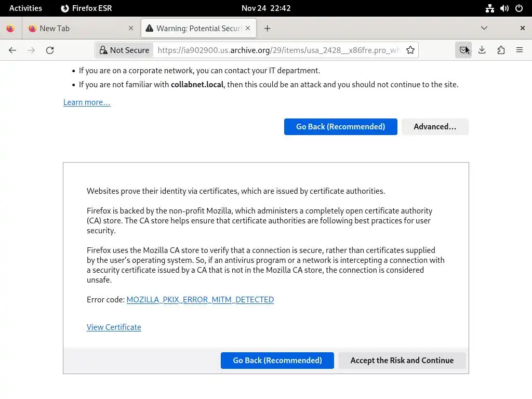
Task: Click upper Go Back (Recommended) button
Action: (341, 127)
